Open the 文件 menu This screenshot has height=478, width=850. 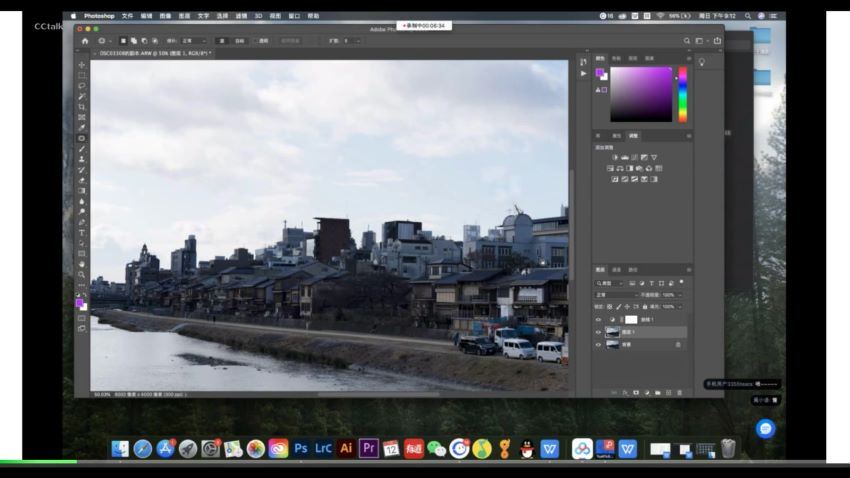(x=127, y=16)
